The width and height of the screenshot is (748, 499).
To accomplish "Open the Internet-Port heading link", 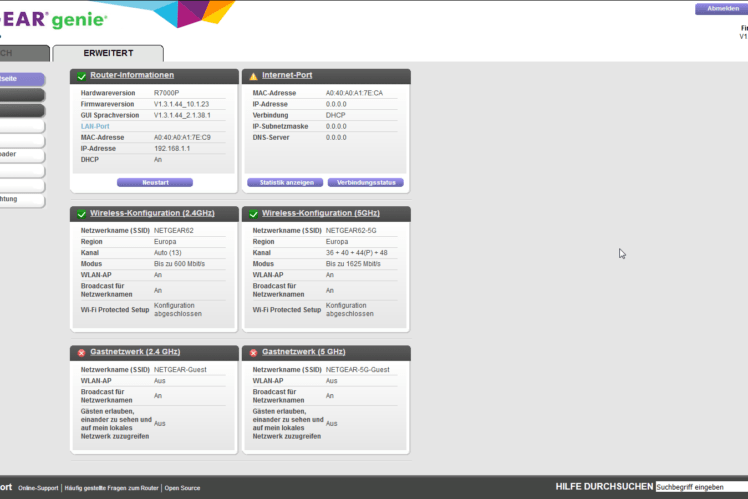I will pos(287,75).
